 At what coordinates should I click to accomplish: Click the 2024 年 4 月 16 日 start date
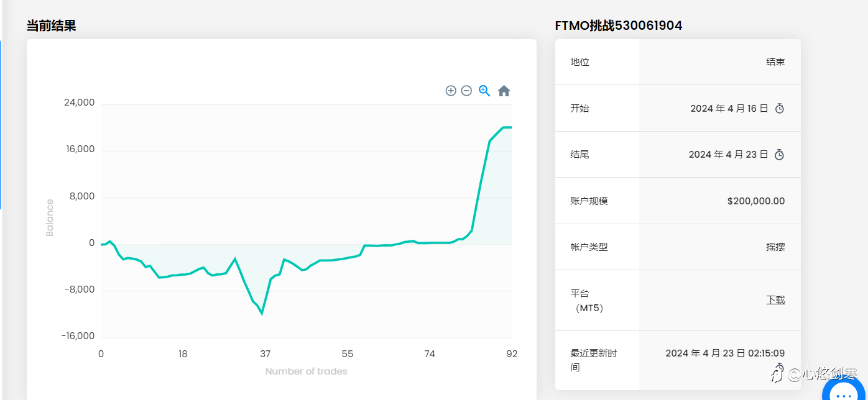[729, 109]
